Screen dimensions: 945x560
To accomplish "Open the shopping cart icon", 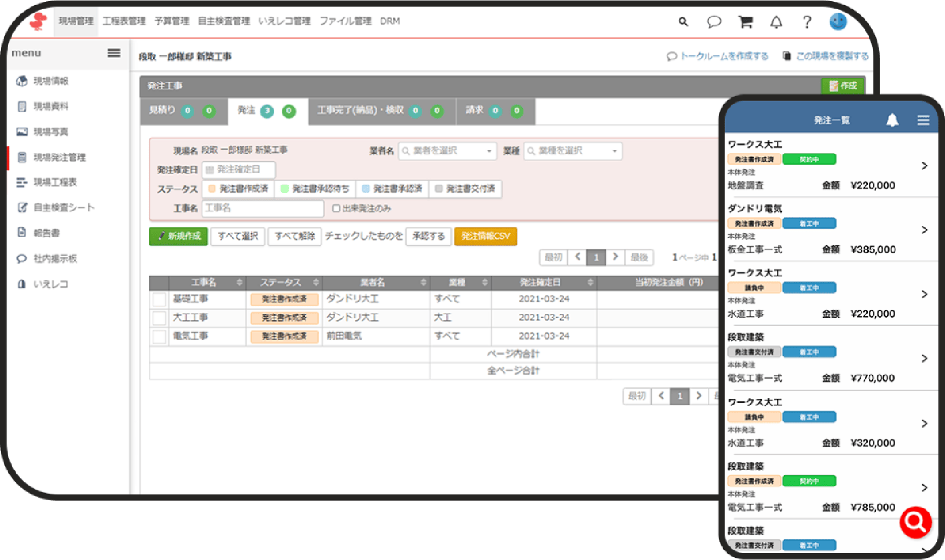I will tap(745, 22).
